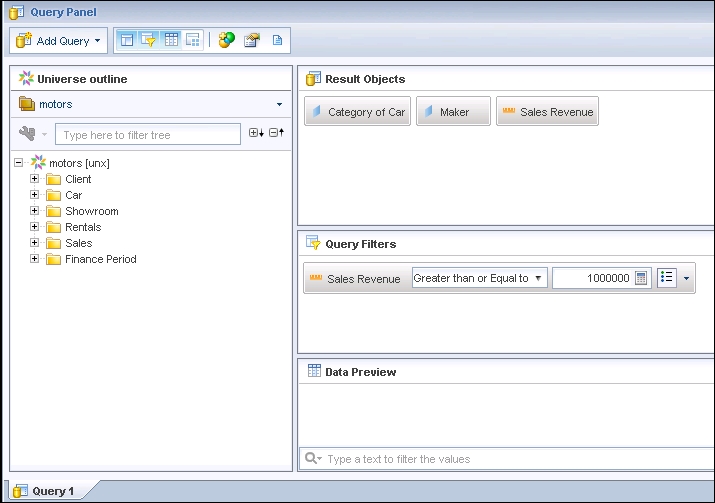Select the Rentals folder label

[x=83, y=227]
